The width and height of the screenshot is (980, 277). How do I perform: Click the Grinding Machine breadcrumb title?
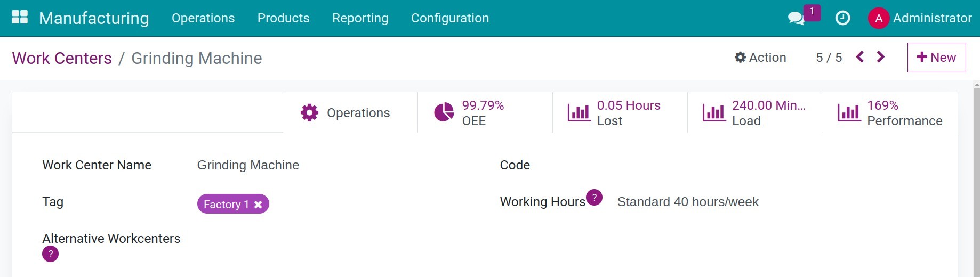197,58
